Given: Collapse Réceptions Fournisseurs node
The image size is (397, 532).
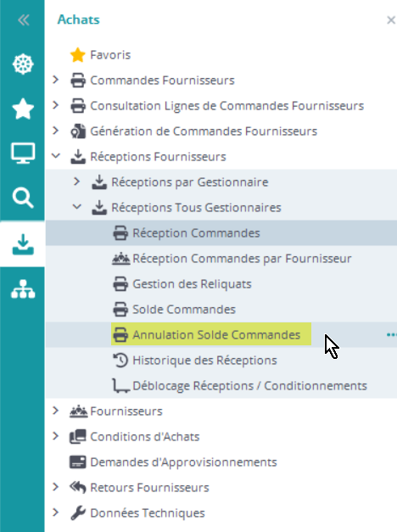Looking at the screenshot, I should point(56,156).
